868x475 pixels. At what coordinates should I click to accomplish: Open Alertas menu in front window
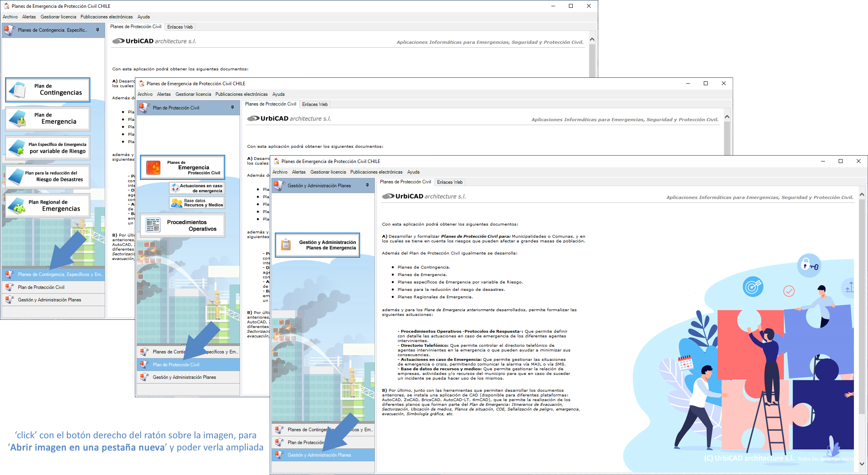click(299, 172)
